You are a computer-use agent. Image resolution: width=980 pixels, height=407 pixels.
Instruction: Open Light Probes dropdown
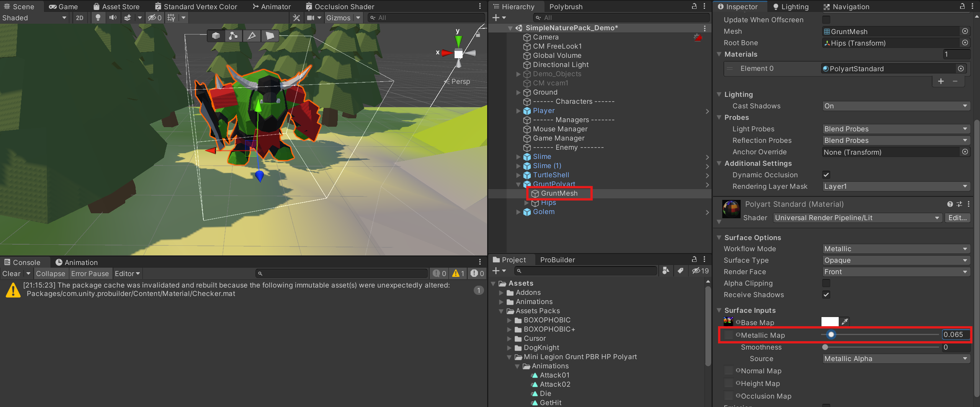896,129
